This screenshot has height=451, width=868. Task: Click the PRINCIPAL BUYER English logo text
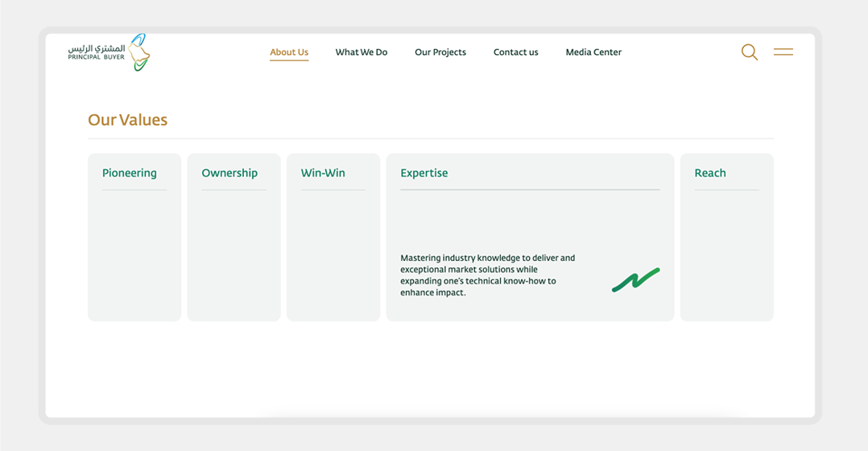tap(96, 58)
